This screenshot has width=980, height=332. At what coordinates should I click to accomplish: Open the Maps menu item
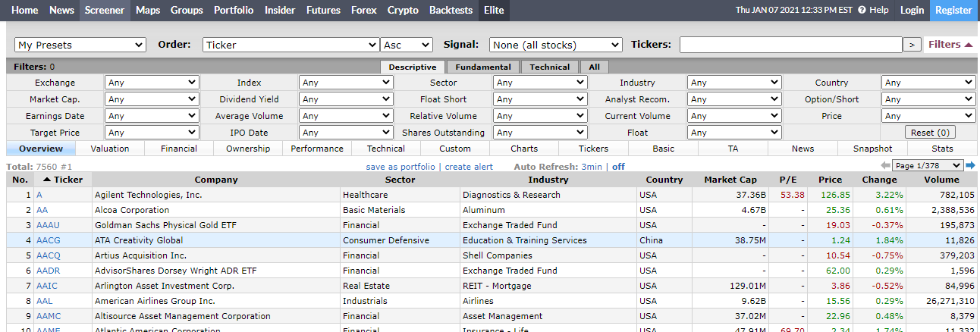tap(147, 10)
